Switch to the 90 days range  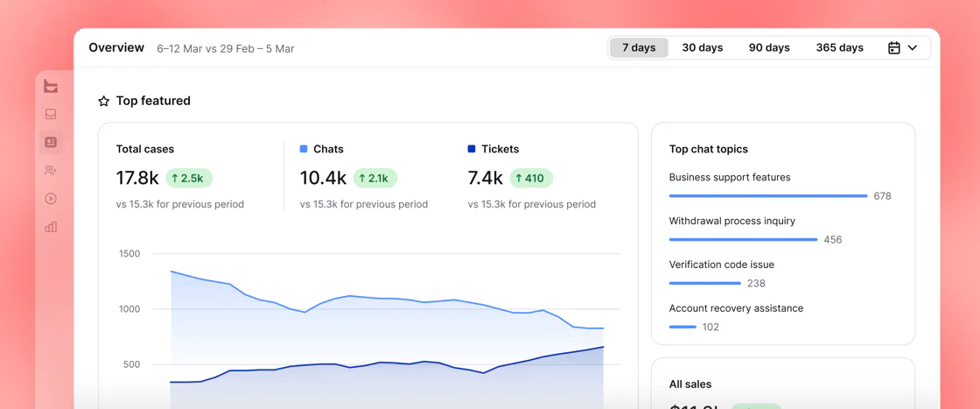pos(769,48)
